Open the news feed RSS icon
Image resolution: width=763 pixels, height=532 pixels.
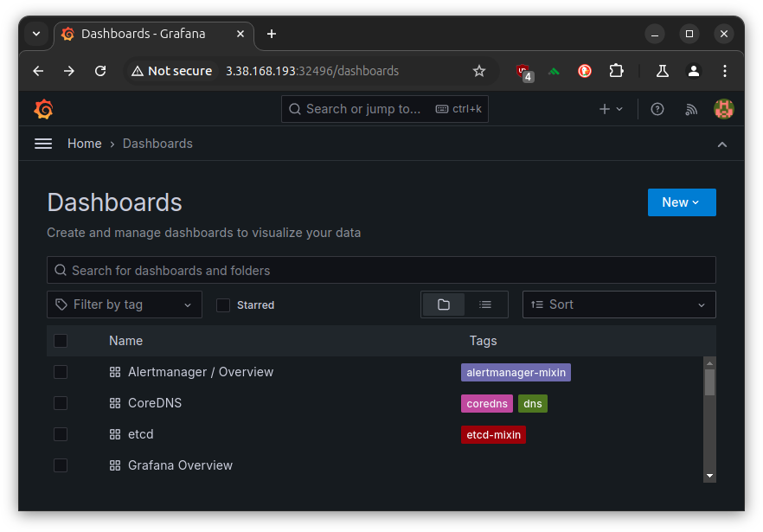click(691, 110)
